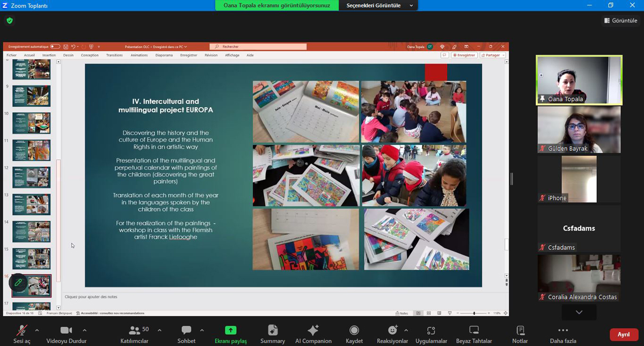The height and width of the screenshot is (346, 644).
Task: Expand options arrow beside Reaksiyonlar
Action: point(406,330)
